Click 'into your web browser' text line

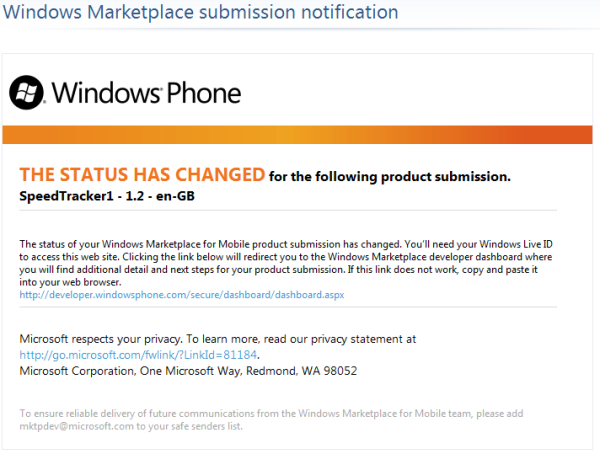pyautogui.click(x=70, y=283)
